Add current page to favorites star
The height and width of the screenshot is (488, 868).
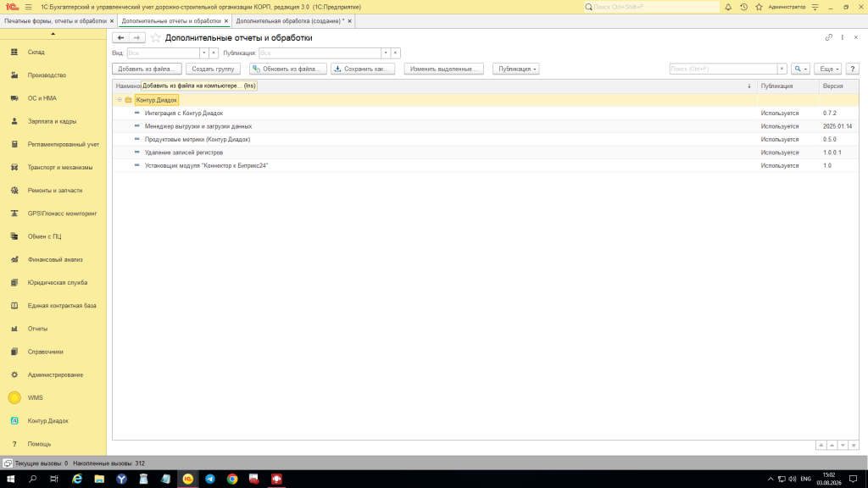[x=156, y=37]
